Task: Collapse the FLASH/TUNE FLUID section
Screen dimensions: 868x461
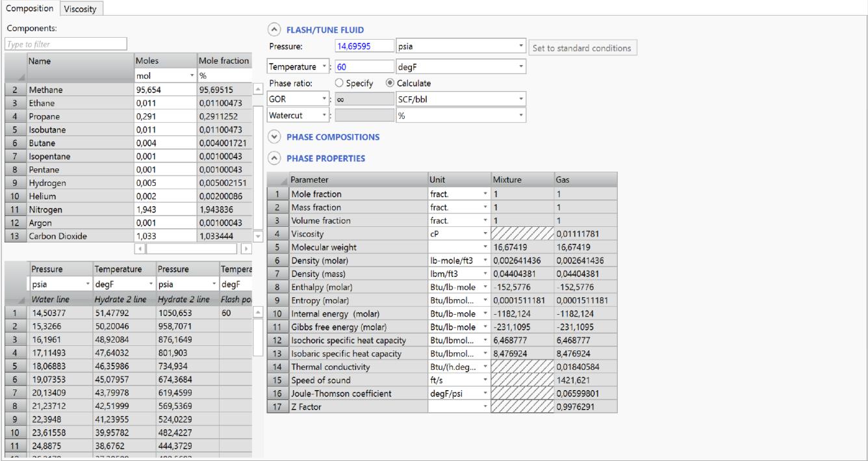Action: click(274, 30)
